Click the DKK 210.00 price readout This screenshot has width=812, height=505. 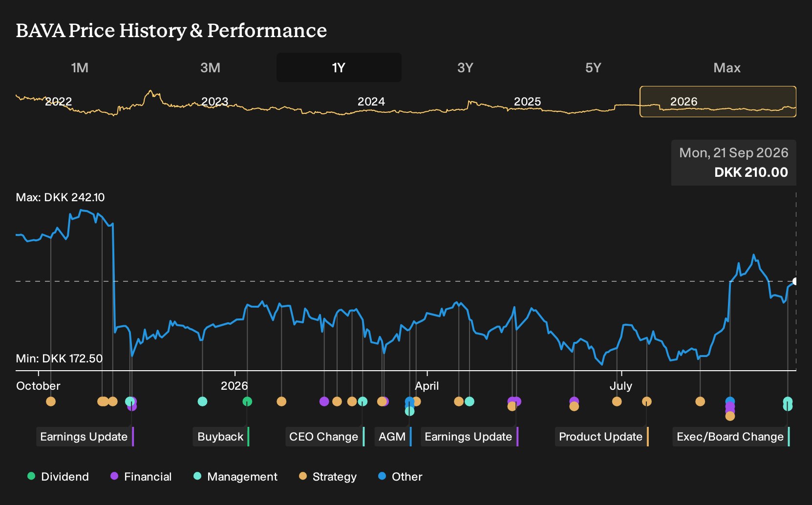point(751,172)
